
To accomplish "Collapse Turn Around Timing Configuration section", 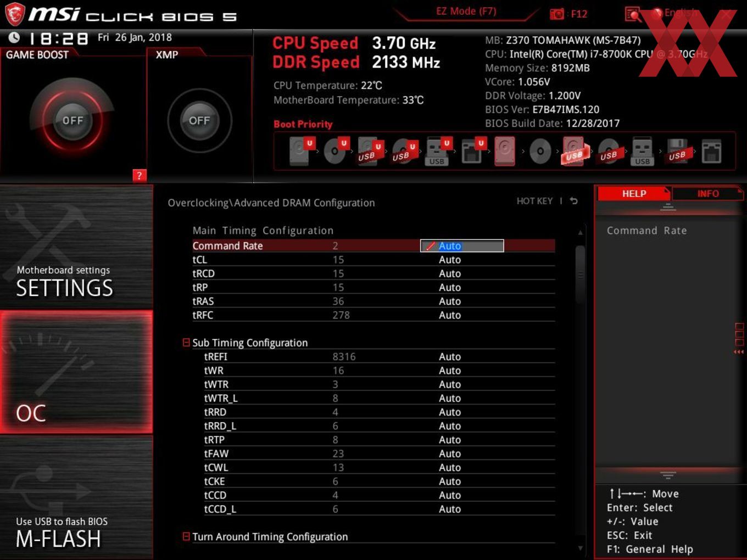I will point(186,536).
